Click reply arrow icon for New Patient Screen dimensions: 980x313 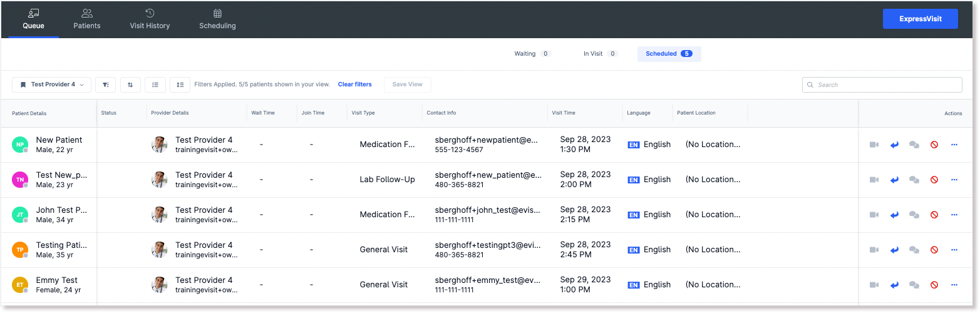[894, 145]
